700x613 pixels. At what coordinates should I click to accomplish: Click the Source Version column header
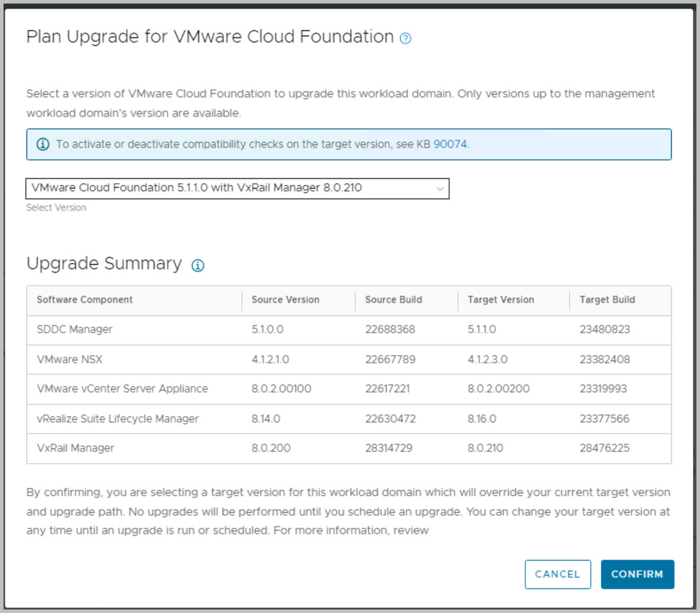[285, 299]
